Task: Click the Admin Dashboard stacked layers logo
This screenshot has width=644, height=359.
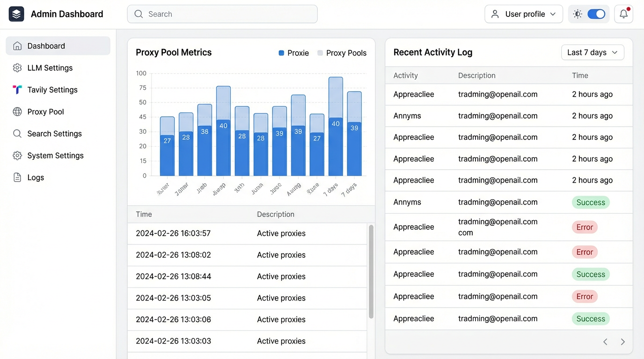Action: [x=16, y=14]
